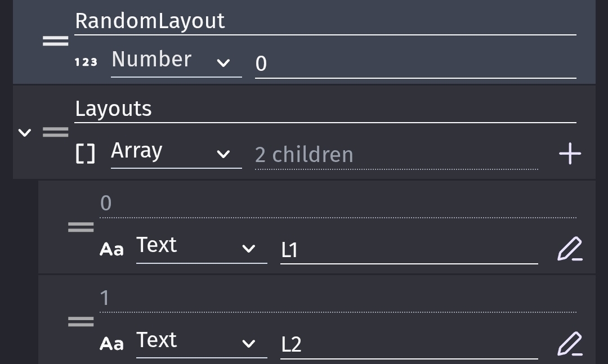
Task: Add a child to the Layouts array
Action: click(x=570, y=153)
